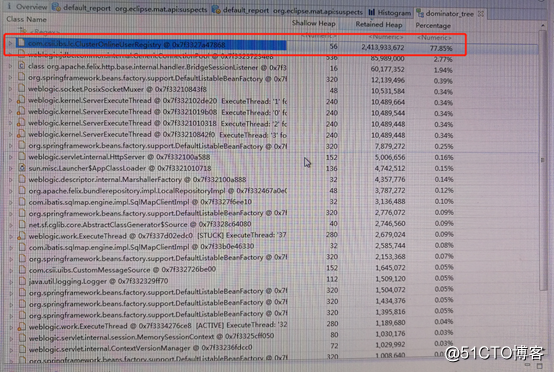554x372 pixels.
Task: Click object icon of MemorySessionContext row
Action: click(x=22, y=337)
